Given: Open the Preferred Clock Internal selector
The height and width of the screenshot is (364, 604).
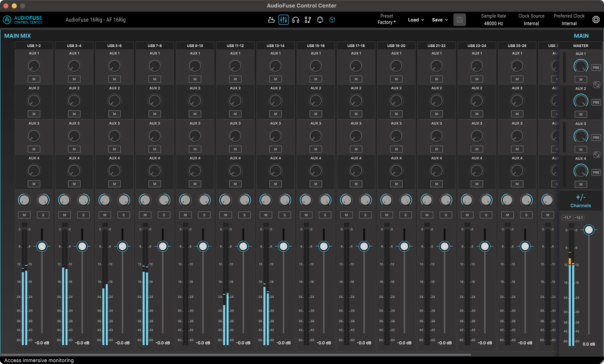Looking at the screenshot, I should 569,24.
